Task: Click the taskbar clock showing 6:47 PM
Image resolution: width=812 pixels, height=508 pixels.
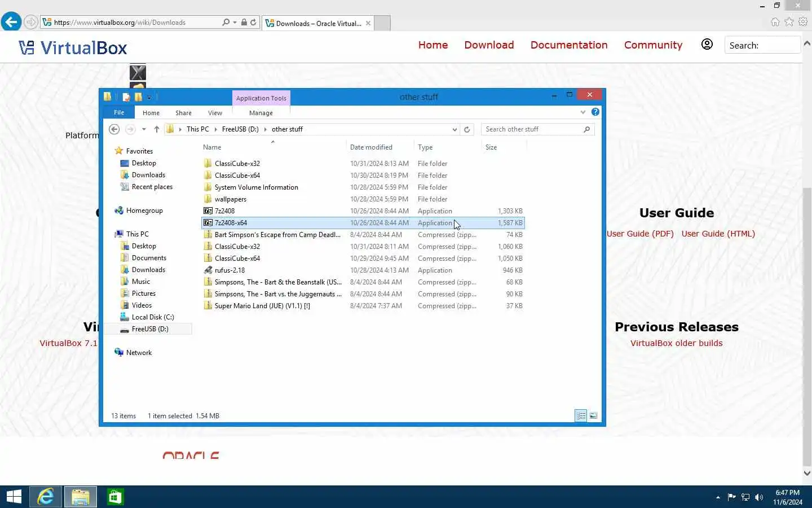Action: (x=788, y=497)
